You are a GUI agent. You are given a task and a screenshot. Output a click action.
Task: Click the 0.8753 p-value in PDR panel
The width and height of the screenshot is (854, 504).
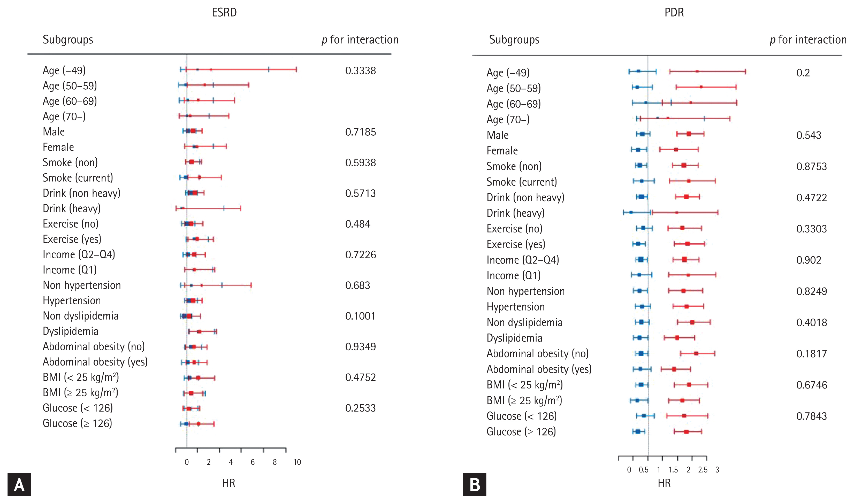pos(812,166)
